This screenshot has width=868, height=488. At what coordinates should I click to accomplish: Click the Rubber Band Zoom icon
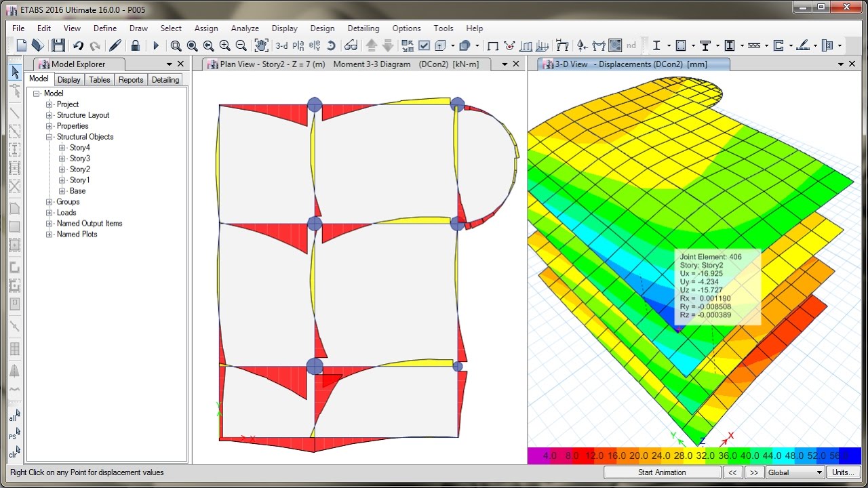(x=176, y=45)
